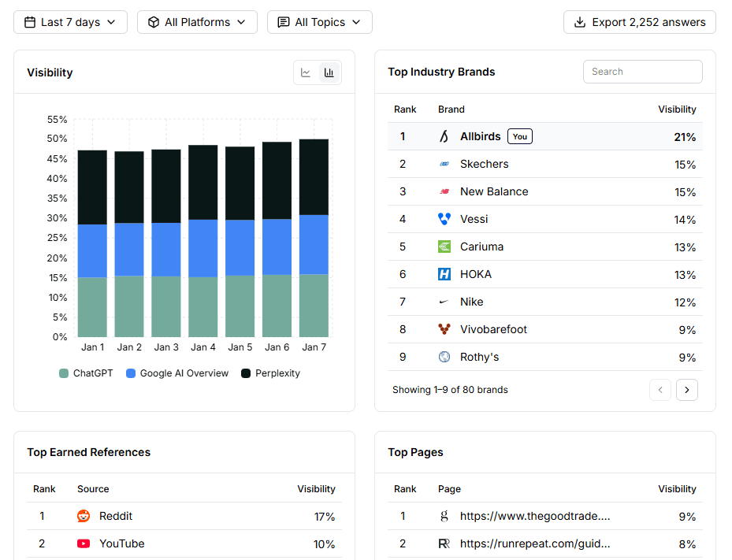Go to next page of brands

pos(686,390)
